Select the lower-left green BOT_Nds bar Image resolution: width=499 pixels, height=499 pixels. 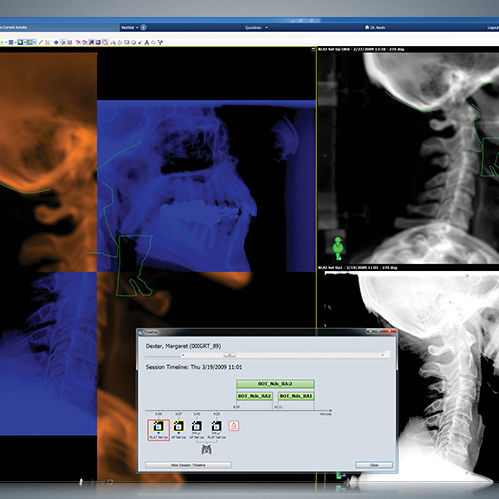254,396
